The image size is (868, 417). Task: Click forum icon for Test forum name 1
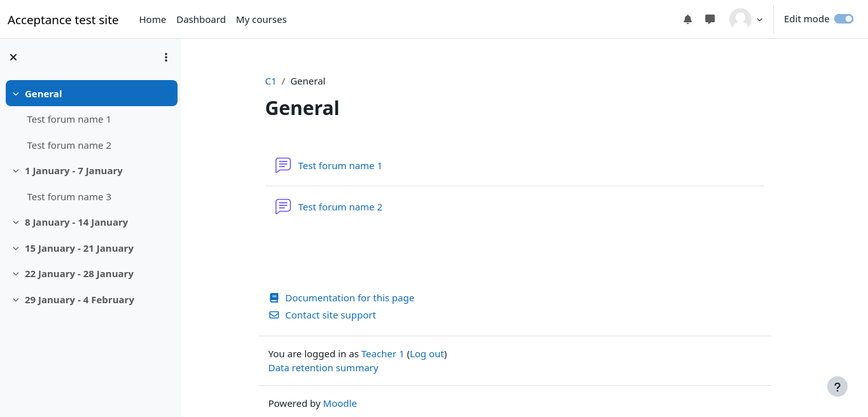point(283,165)
